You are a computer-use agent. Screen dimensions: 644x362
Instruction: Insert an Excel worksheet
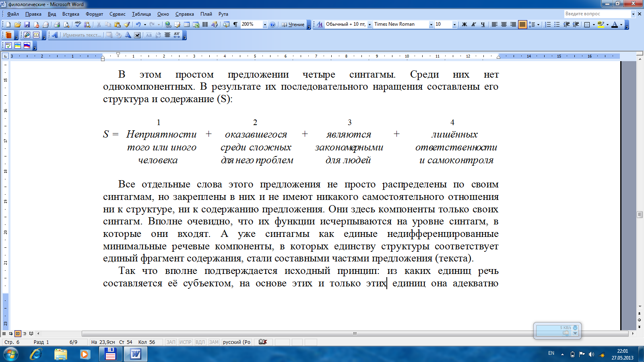pyautogui.click(x=196, y=25)
